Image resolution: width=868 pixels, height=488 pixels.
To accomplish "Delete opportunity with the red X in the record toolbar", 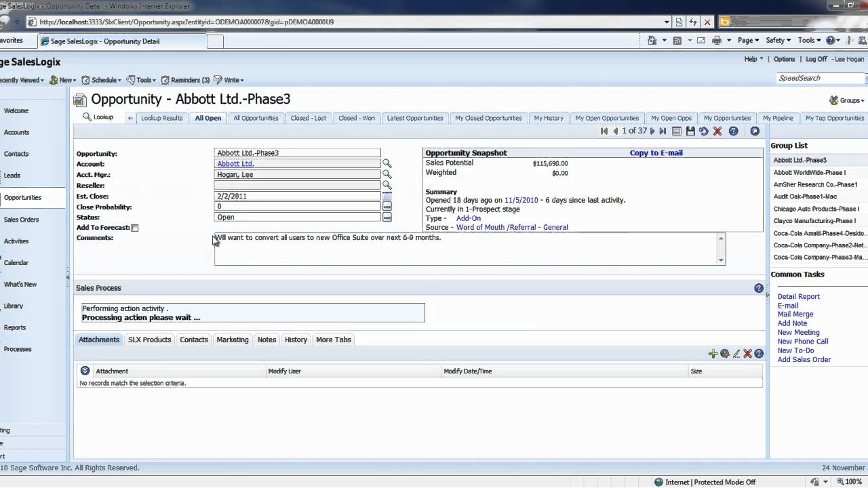I will (717, 131).
